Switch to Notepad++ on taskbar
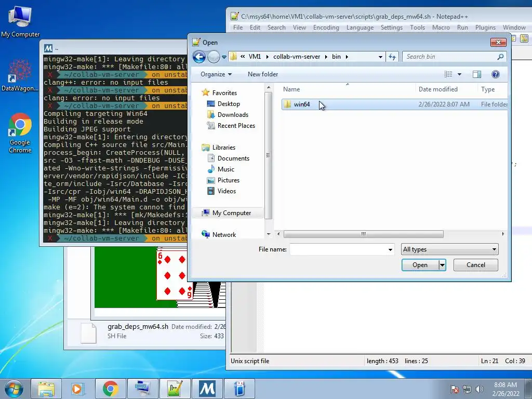This screenshot has width=532, height=399. [175, 389]
